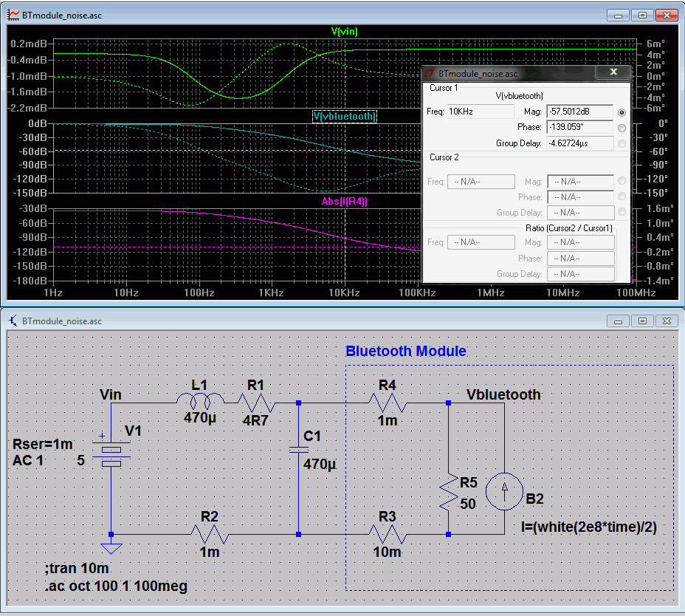This screenshot has height=616, width=685.
Task: Click the schematic window title bar icon
Action: (13, 321)
